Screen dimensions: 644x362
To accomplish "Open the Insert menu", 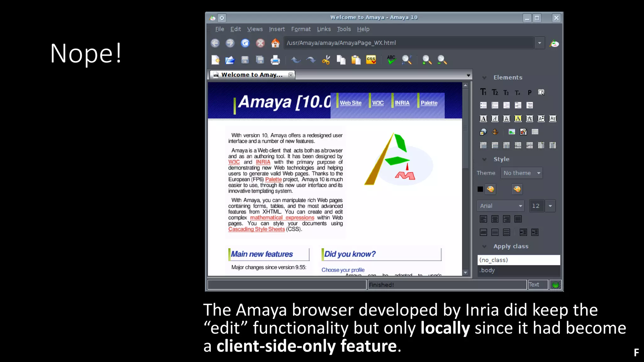I will [x=277, y=29].
